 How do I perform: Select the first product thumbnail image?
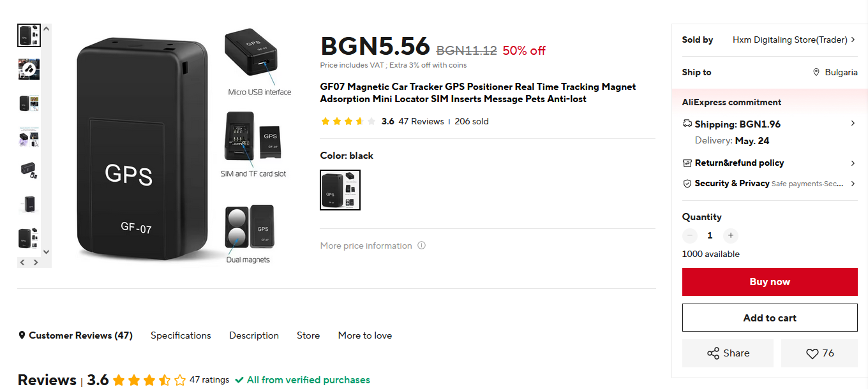[x=29, y=35]
